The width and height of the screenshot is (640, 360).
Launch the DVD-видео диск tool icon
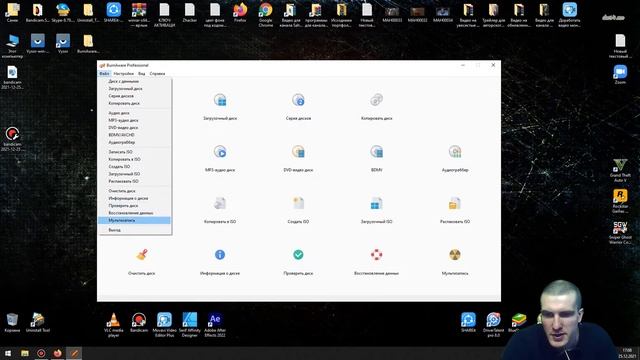(x=298, y=152)
